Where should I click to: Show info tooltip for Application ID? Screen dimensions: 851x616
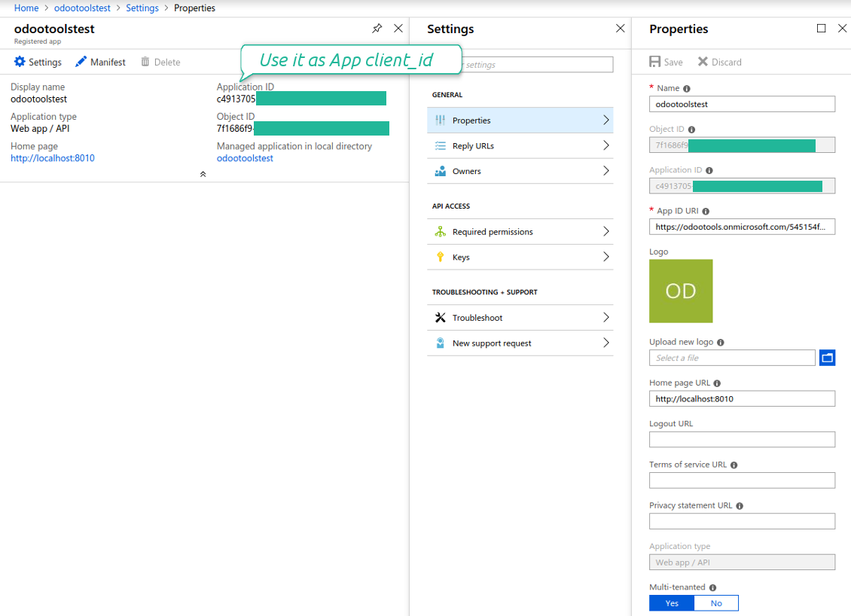tap(709, 170)
